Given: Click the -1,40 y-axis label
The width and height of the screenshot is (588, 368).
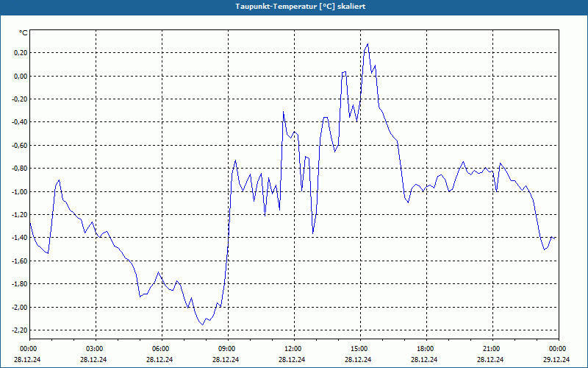Looking at the screenshot, I should [20, 238].
